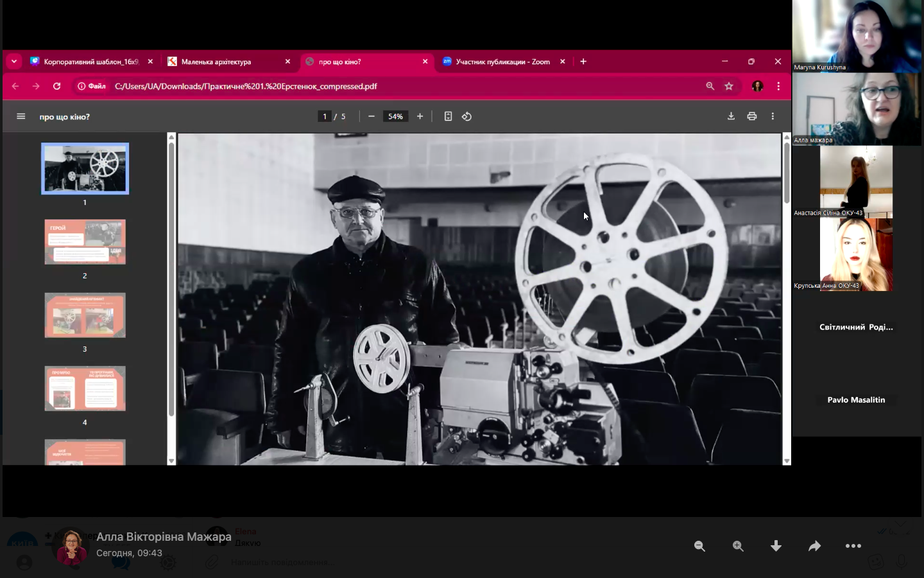Select page 3 thumbnail in the sidebar

(85, 315)
